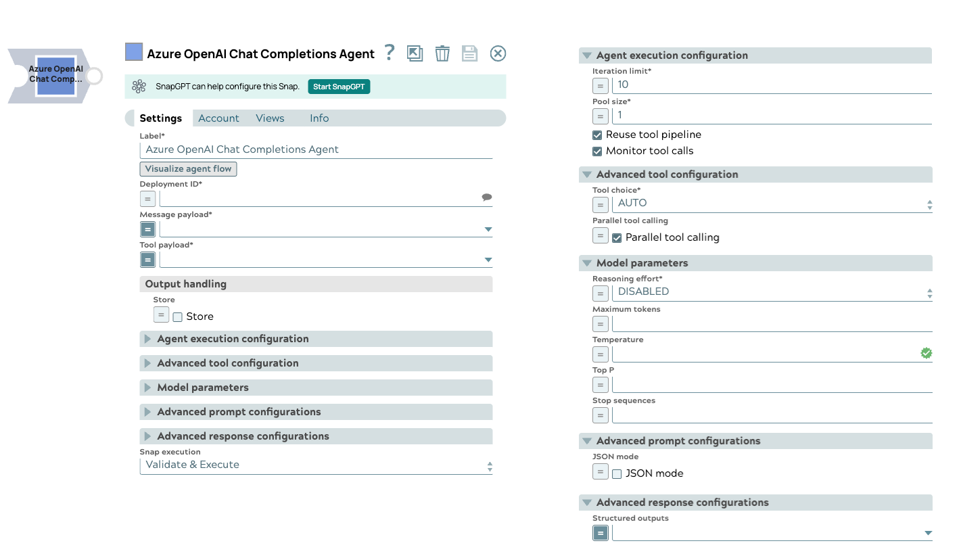
Task: Click Visualize agent flow
Action: tap(187, 168)
